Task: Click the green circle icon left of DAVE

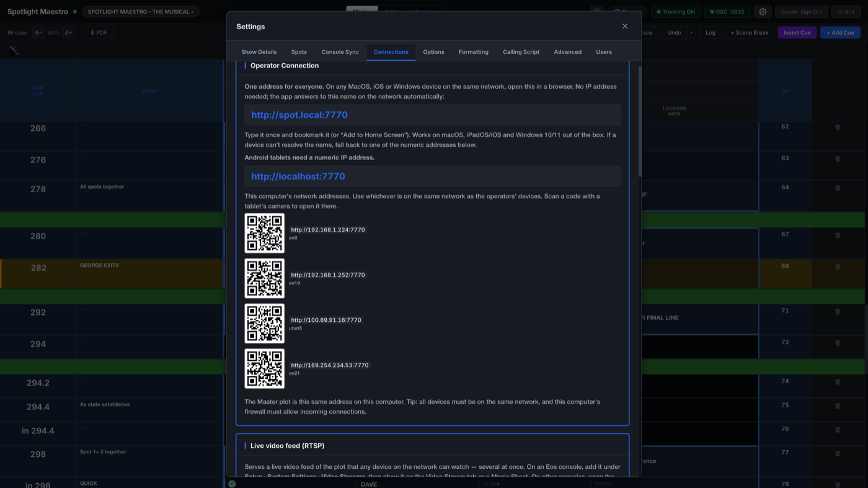Action: [232, 484]
